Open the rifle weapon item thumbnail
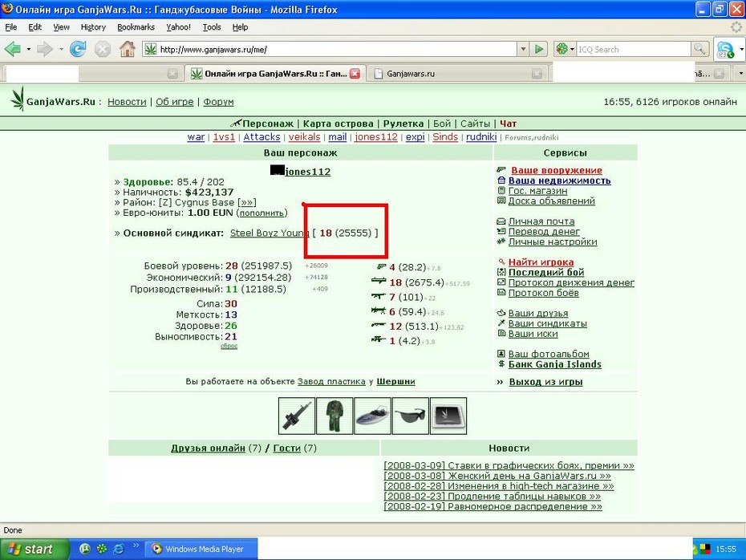The width and height of the screenshot is (746, 560). (x=297, y=416)
